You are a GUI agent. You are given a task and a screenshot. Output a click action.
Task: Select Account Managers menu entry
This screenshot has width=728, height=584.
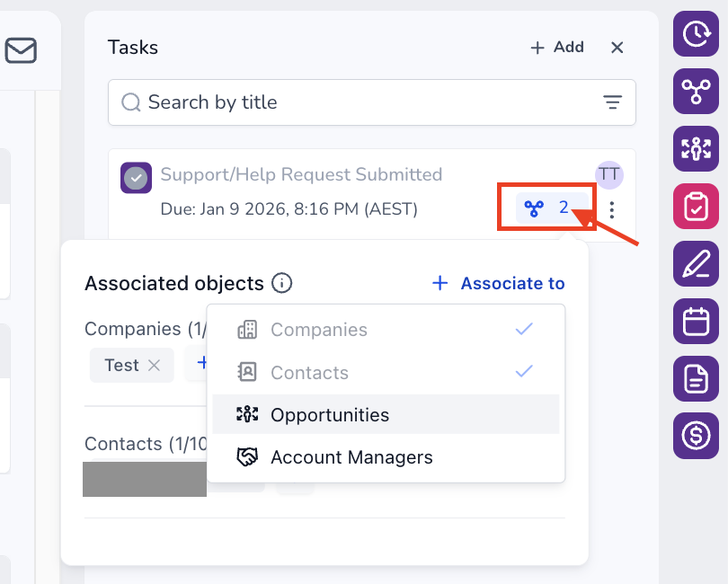pyautogui.click(x=351, y=457)
